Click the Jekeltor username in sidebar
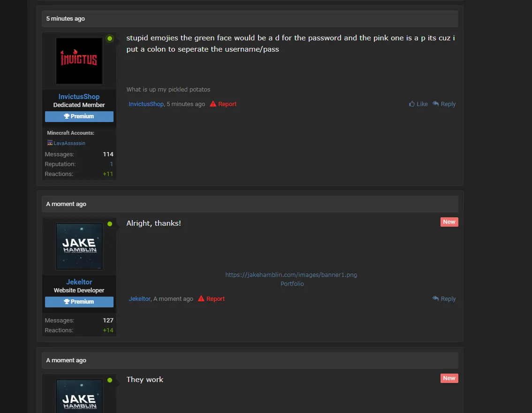This screenshot has width=532, height=413. (x=79, y=282)
